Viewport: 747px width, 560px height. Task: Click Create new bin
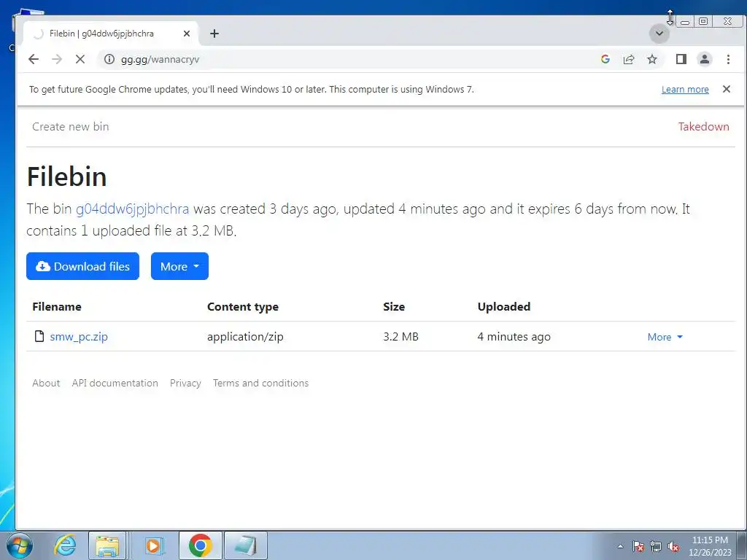(71, 127)
